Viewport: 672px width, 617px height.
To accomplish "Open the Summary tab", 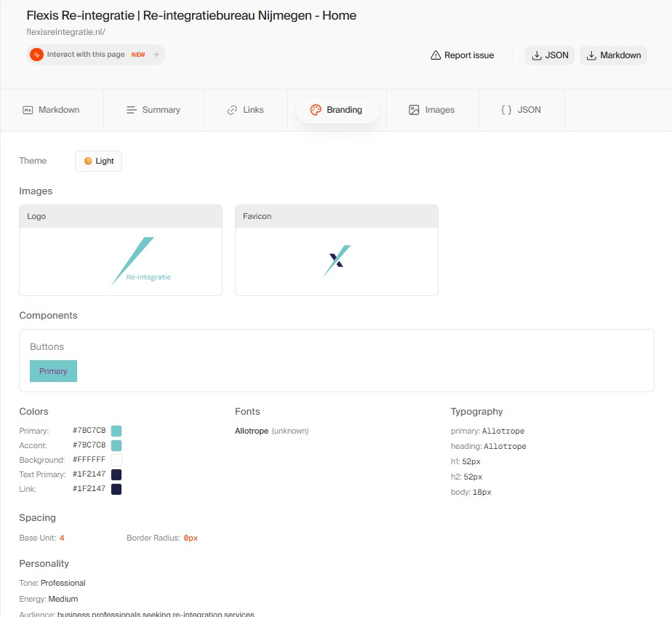I will click(x=153, y=110).
